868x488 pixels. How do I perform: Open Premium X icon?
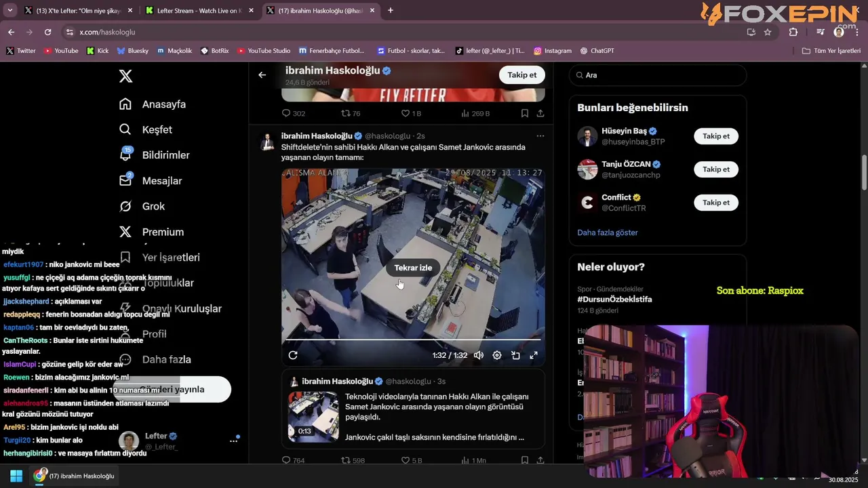tap(125, 232)
